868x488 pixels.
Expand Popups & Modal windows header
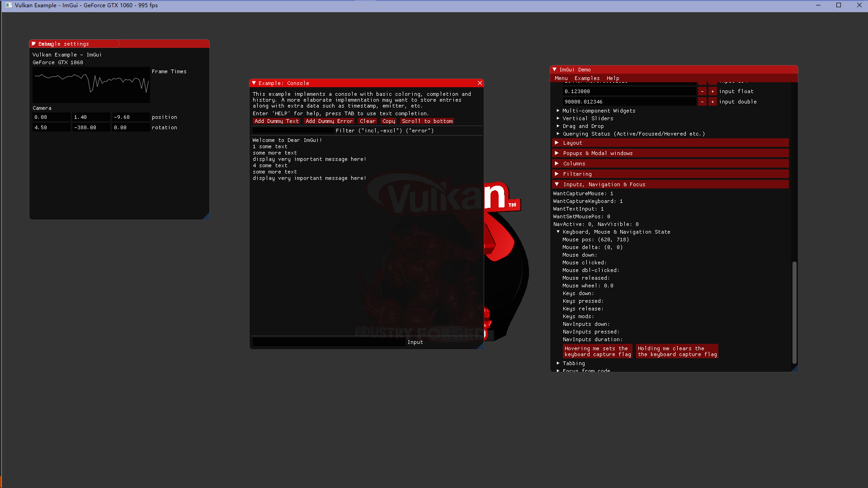[x=670, y=153]
